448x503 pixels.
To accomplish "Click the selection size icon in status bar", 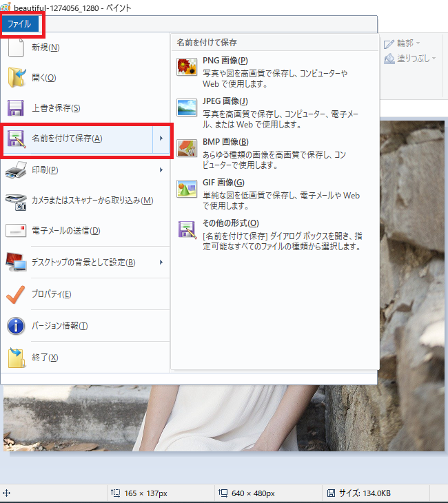I will click(x=116, y=493).
